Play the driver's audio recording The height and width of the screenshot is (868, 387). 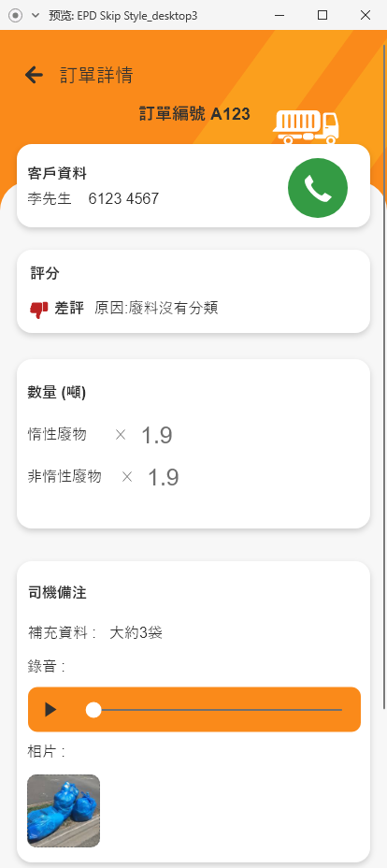(50, 710)
